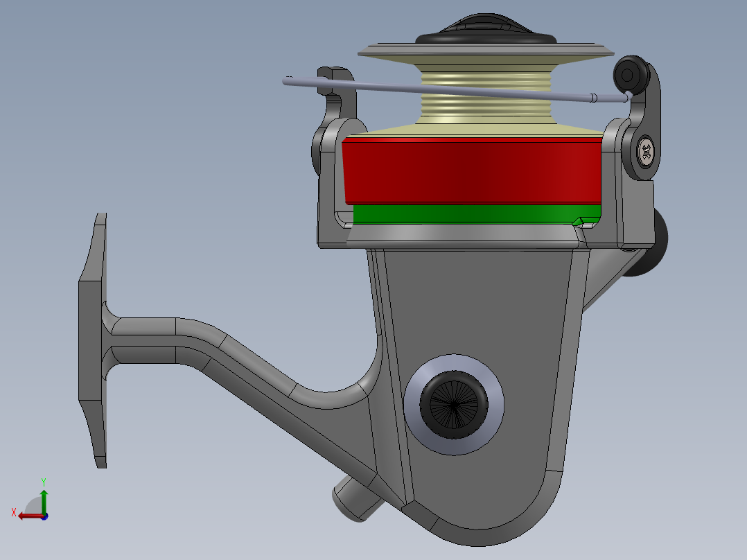747x560 pixels.
Task: Click the green Y axis arrow on triad
Action: tap(44, 499)
